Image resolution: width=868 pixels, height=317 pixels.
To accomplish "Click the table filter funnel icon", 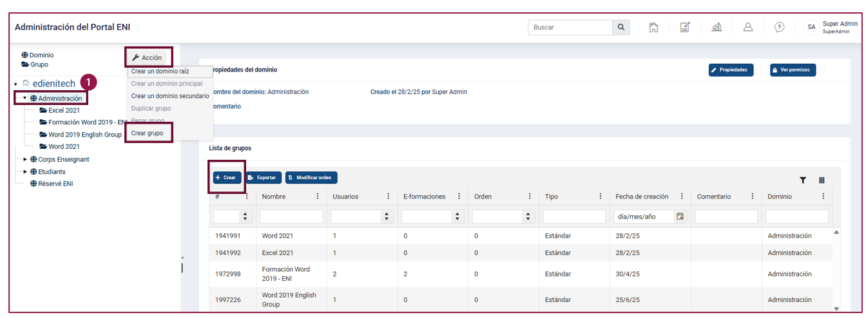I will pyautogui.click(x=803, y=180).
